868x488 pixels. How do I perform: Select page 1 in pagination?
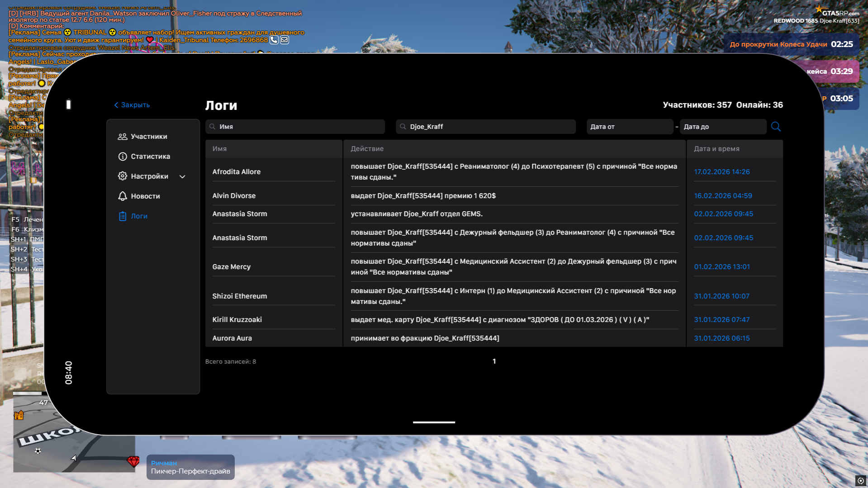pyautogui.click(x=494, y=361)
